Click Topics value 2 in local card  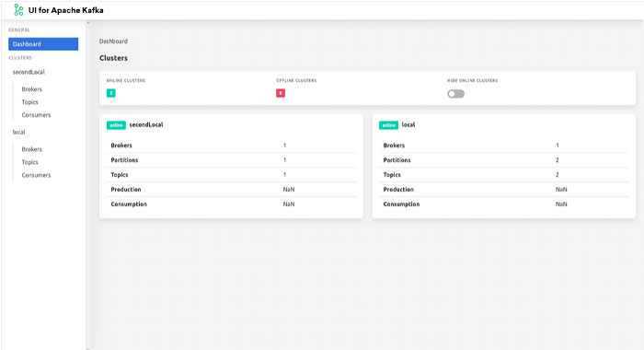(x=558, y=175)
